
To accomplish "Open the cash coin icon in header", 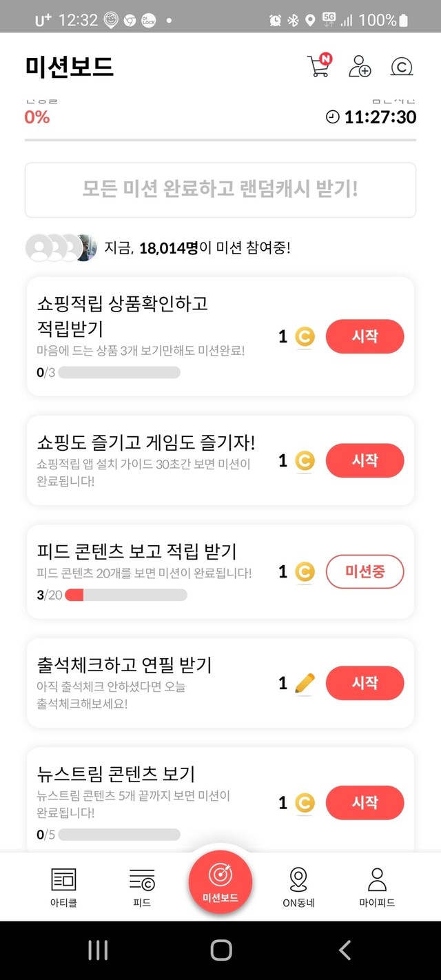I will click(x=401, y=67).
